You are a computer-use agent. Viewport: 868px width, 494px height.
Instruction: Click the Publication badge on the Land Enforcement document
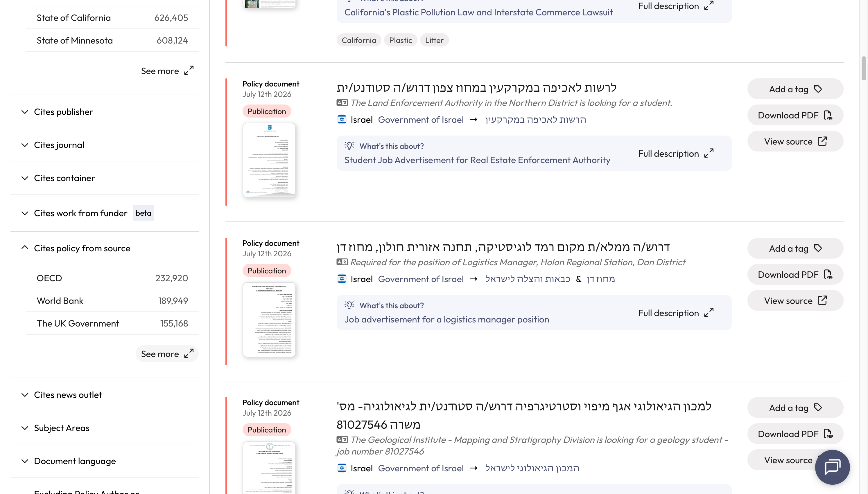click(267, 111)
